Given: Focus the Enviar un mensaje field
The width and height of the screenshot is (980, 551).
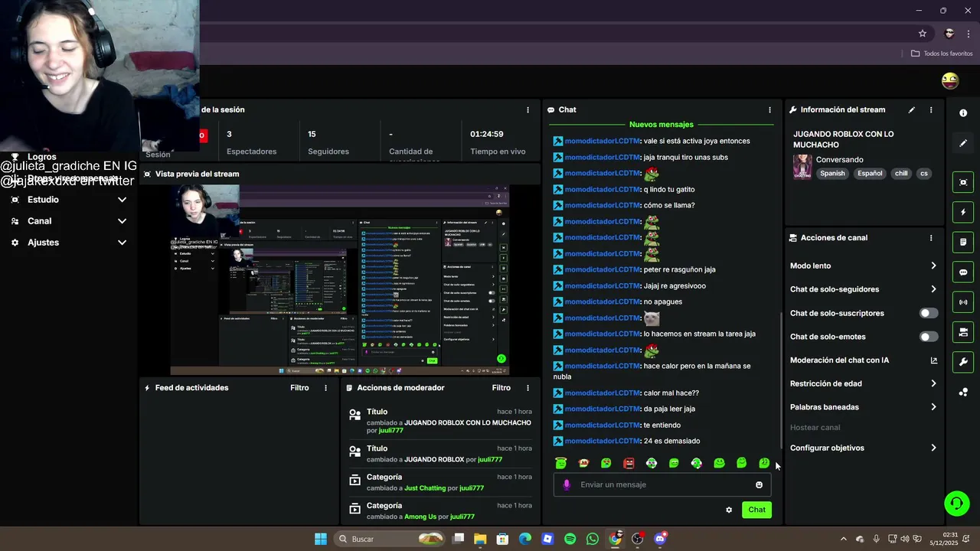Looking at the screenshot, I should click(662, 484).
